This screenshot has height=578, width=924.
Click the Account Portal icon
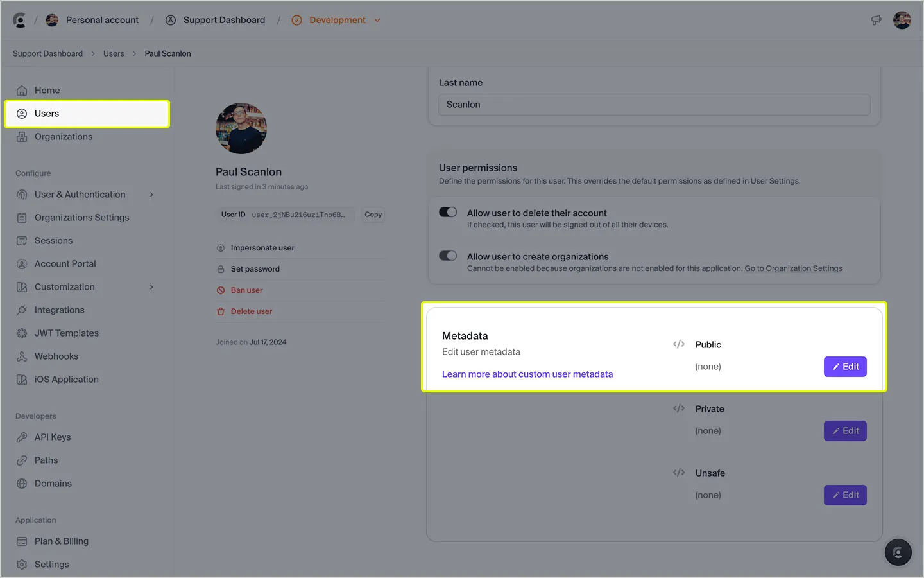[22, 264]
